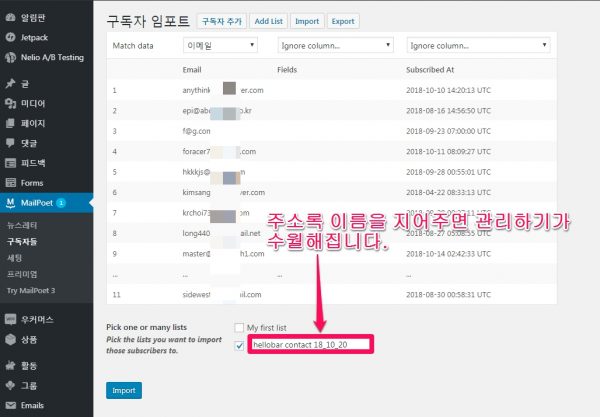Select the 2018-08-16 14:56:50 UTC cell
Image resolution: width=600 pixels, height=417 pixels.
click(x=448, y=111)
